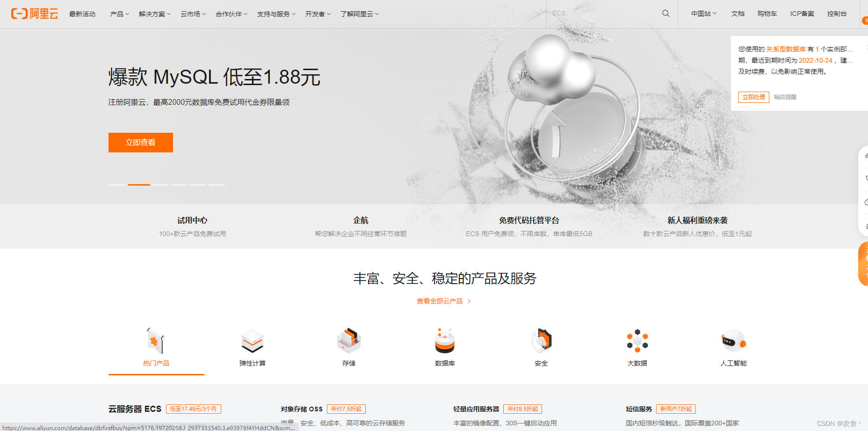Click the 年付7.5折起 tag
The height and width of the screenshot is (431, 868).
tap(346, 409)
